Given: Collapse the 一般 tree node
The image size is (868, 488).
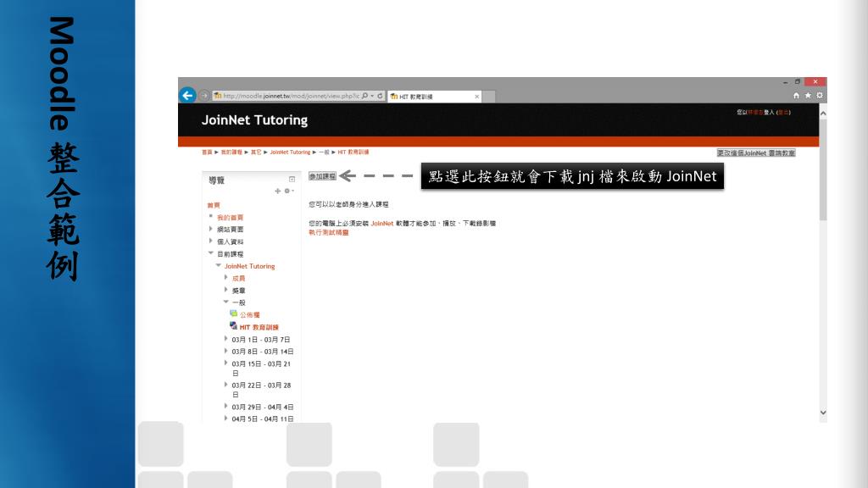Looking at the screenshot, I should [225, 302].
